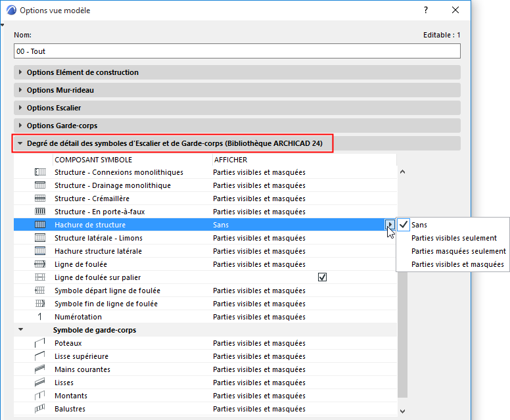Viewport: 510px width, 420px height.
Task: Open the help question mark button
Action: [x=426, y=10]
